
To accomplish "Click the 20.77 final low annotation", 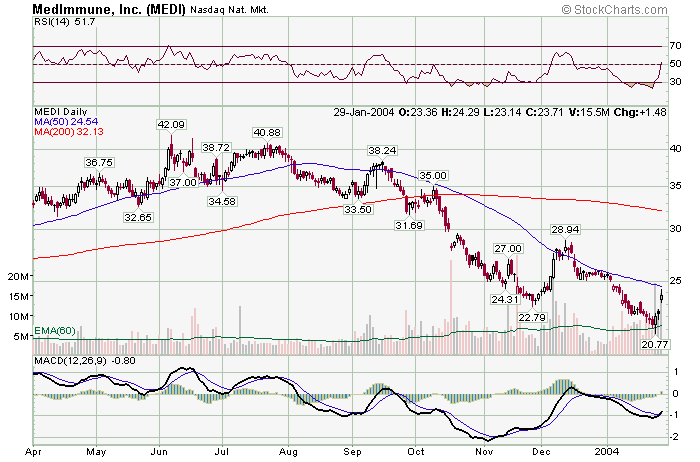I will click(655, 344).
